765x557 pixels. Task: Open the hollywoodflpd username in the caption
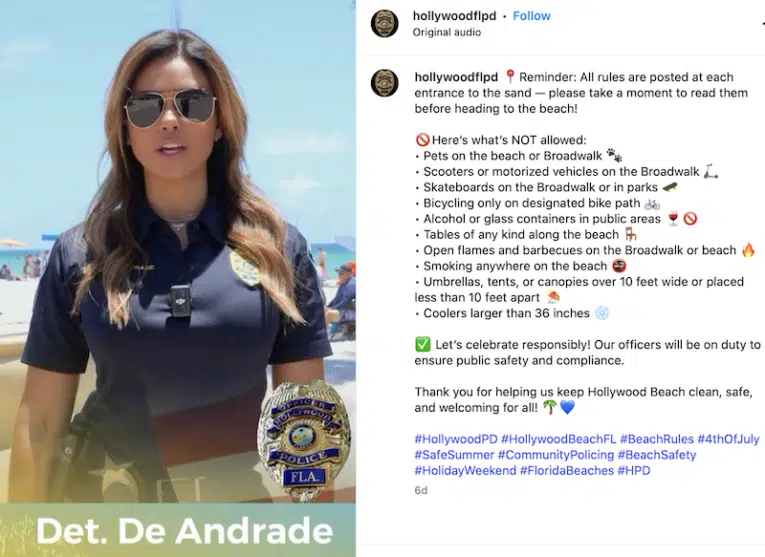tap(456, 77)
